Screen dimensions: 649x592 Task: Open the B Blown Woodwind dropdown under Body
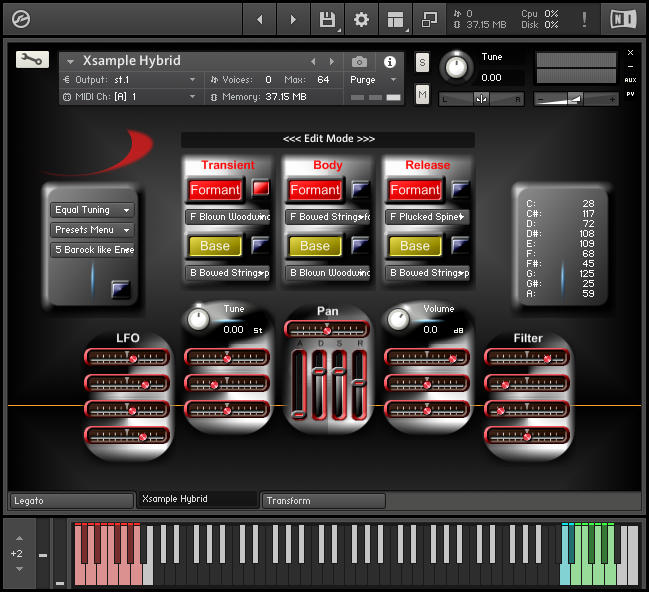tap(328, 273)
